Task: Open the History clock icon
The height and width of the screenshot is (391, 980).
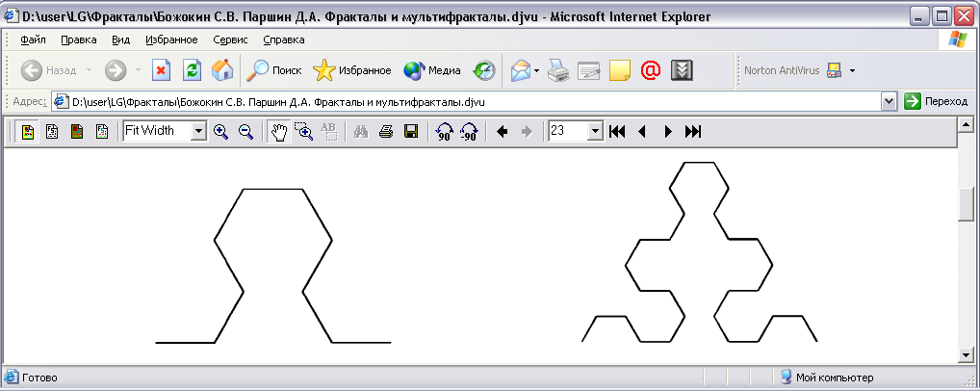Action: click(x=483, y=70)
